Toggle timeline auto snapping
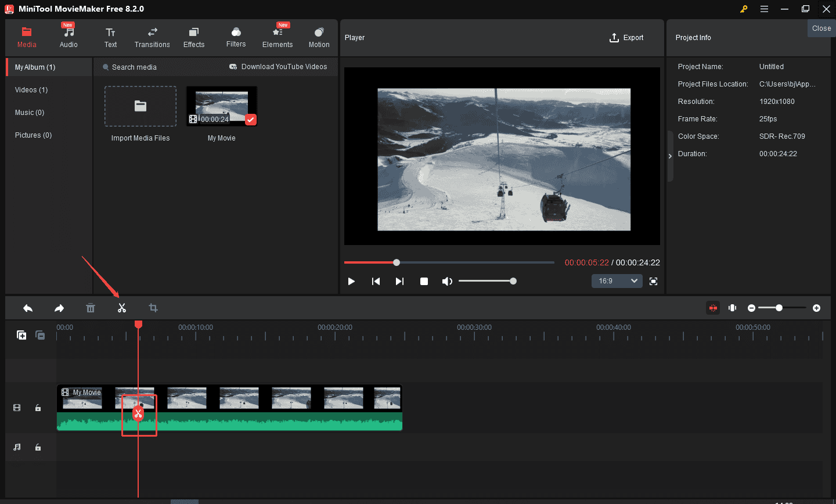This screenshot has height=504, width=836. point(713,308)
